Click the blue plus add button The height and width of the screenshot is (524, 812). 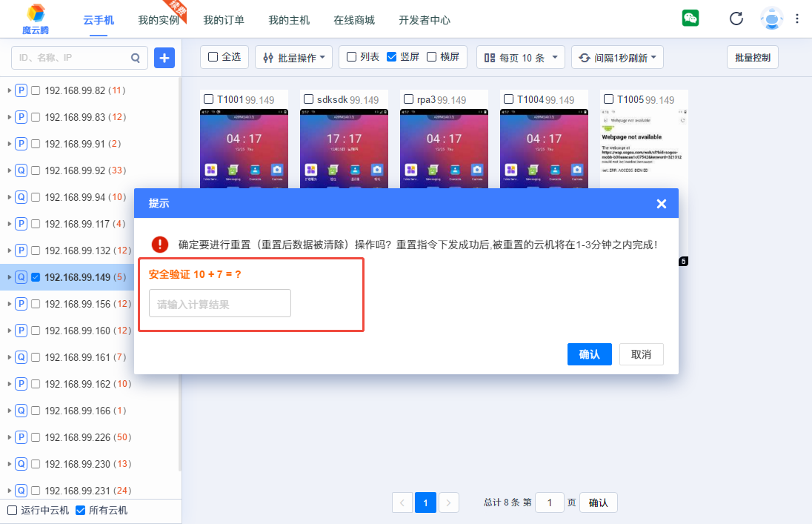tap(164, 57)
